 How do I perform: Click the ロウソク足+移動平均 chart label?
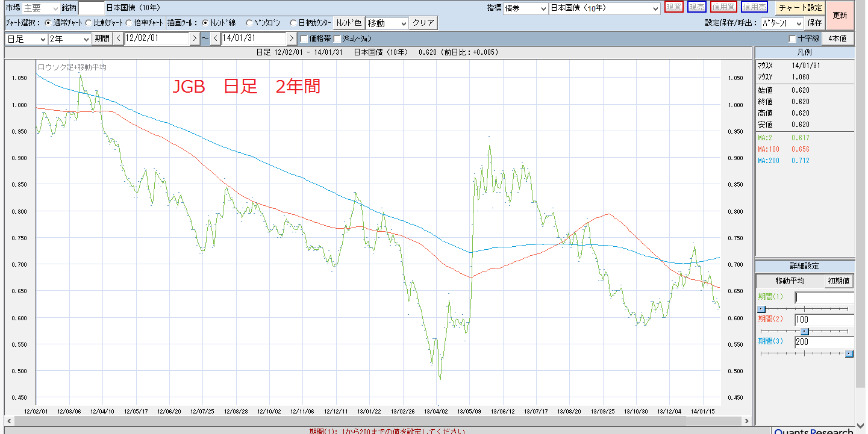pyautogui.click(x=72, y=67)
